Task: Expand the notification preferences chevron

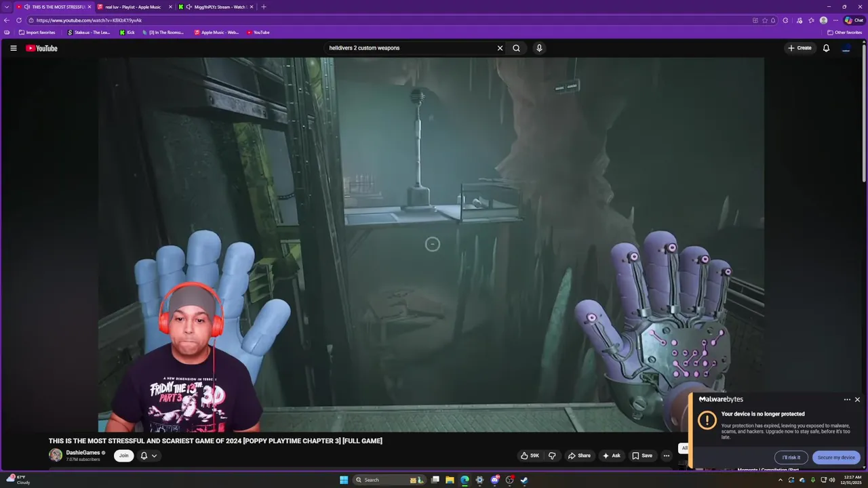Action: point(154,455)
